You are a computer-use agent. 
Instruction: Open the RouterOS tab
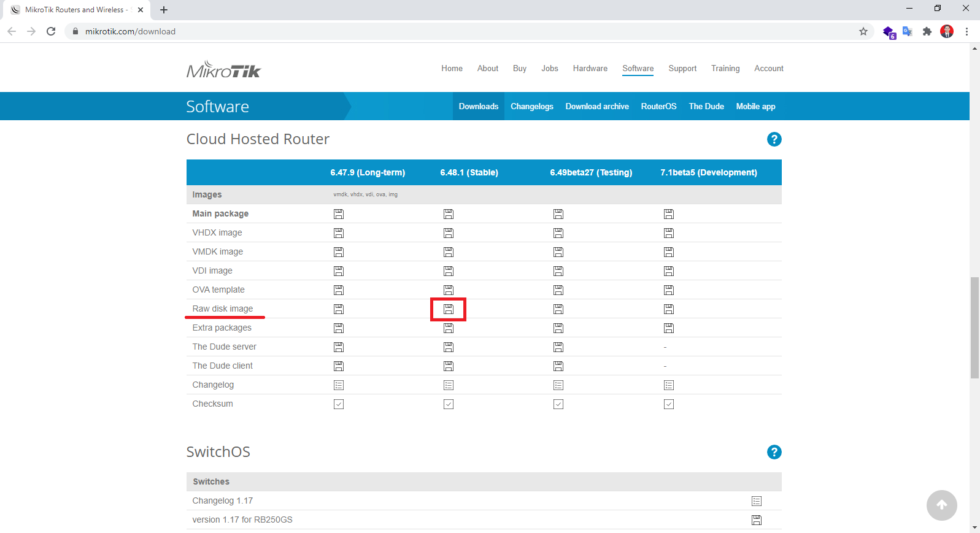click(659, 106)
